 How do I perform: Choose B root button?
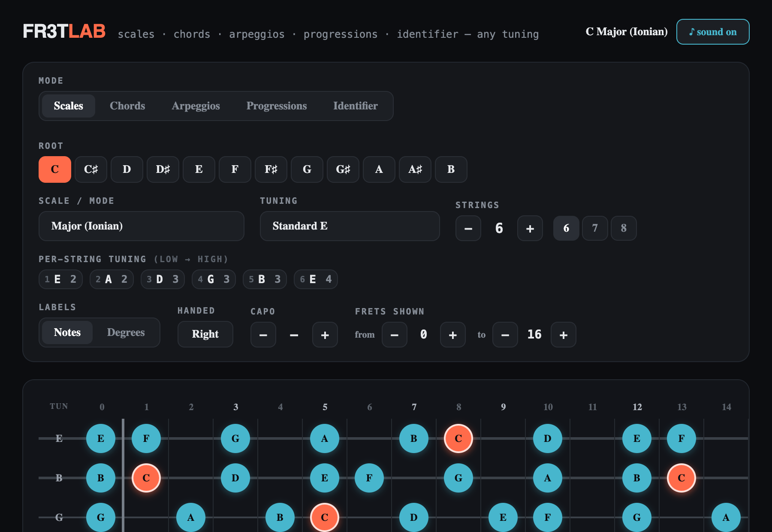tap(451, 169)
